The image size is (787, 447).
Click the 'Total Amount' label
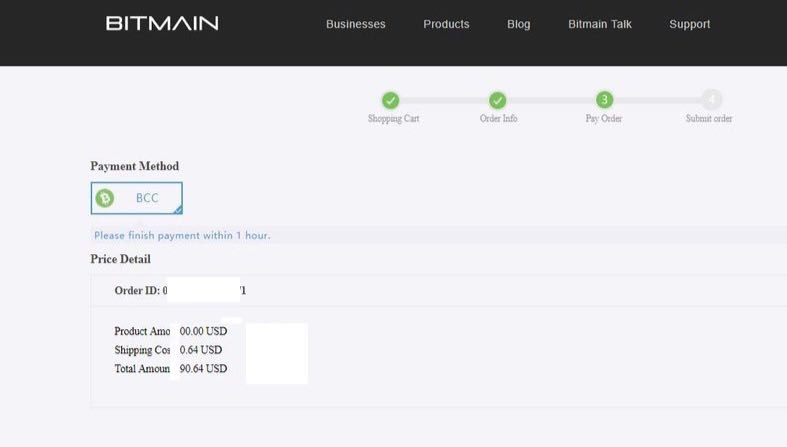pos(142,368)
